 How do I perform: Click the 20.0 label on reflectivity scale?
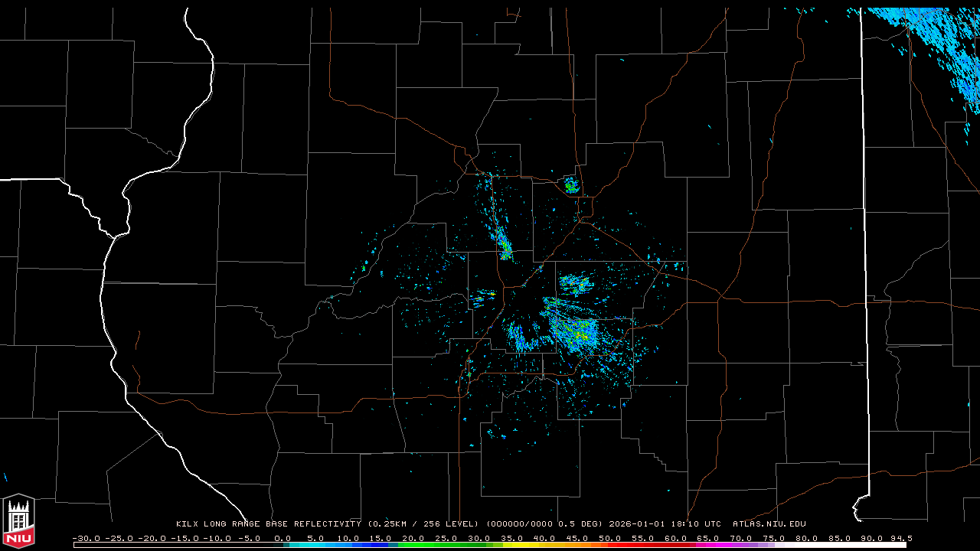click(413, 538)
